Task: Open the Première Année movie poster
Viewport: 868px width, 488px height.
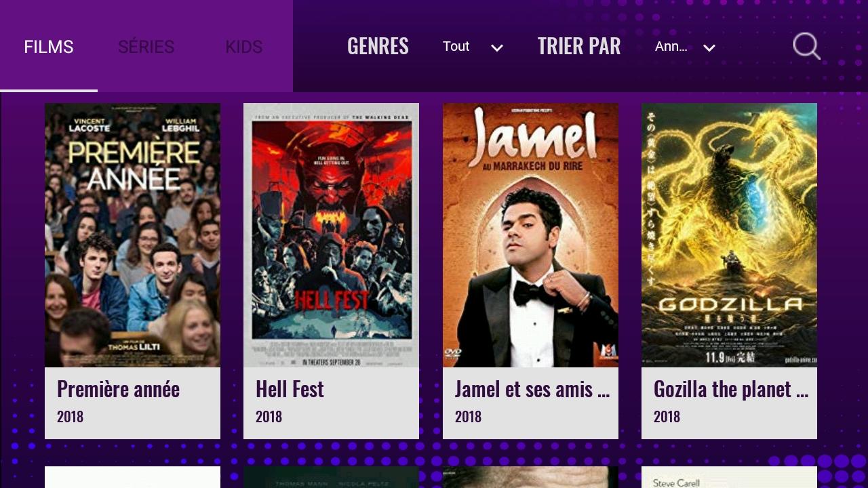Action: coord(132,235)
